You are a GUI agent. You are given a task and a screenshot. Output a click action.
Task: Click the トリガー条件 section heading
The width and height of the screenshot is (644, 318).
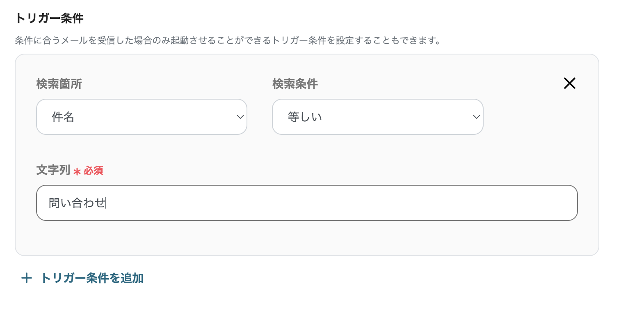coord(49,18)
